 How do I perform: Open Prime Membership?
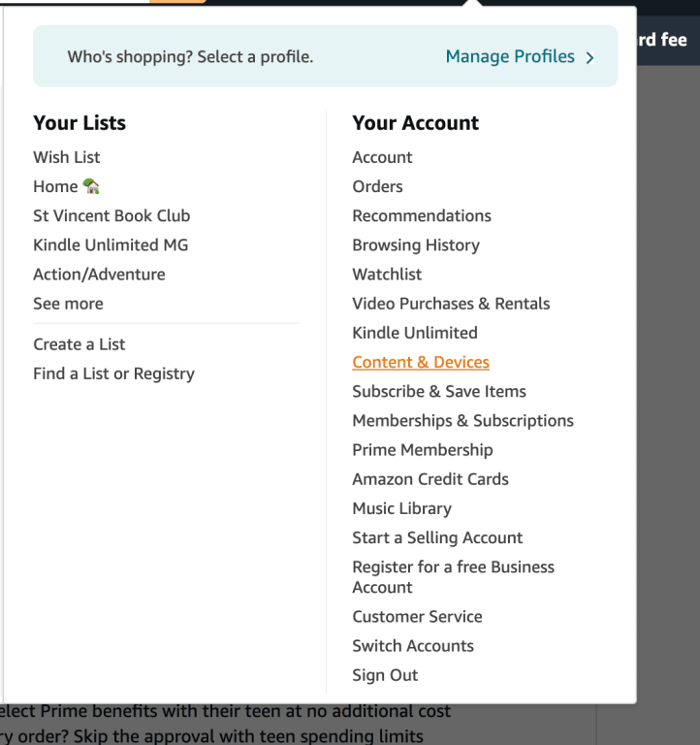tap(423, 450)
